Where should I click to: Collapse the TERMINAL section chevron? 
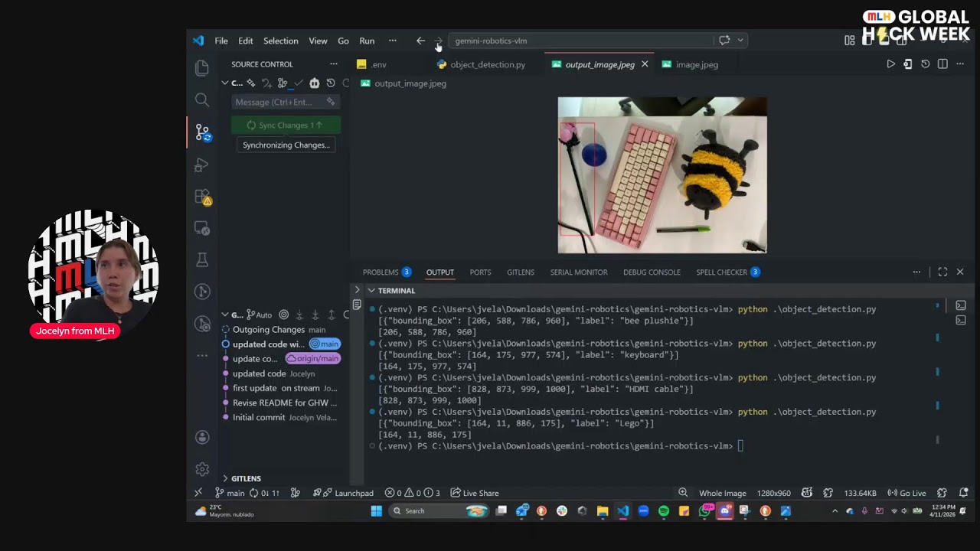point(371,290)
